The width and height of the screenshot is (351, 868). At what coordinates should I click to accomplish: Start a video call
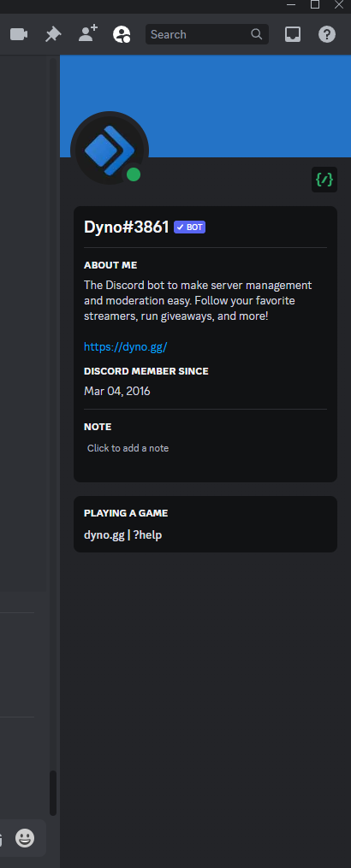(x=19, y=34)
